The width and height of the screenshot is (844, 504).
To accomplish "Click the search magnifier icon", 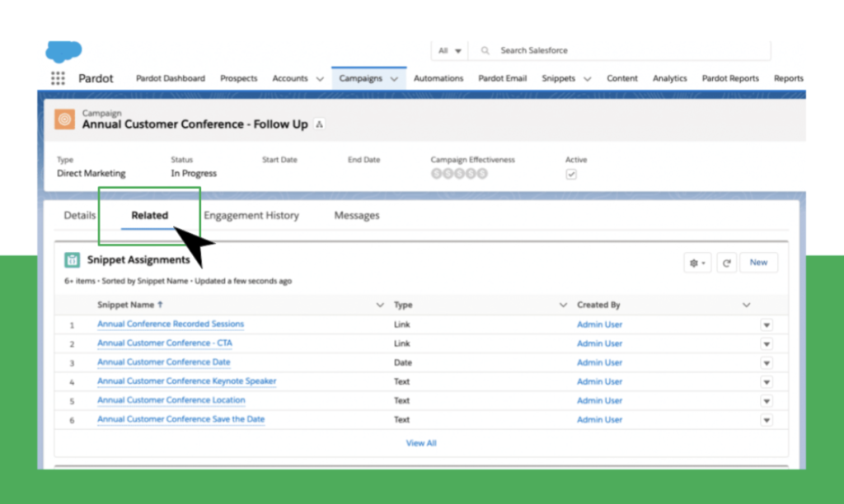I will click(x=485, y=50).
